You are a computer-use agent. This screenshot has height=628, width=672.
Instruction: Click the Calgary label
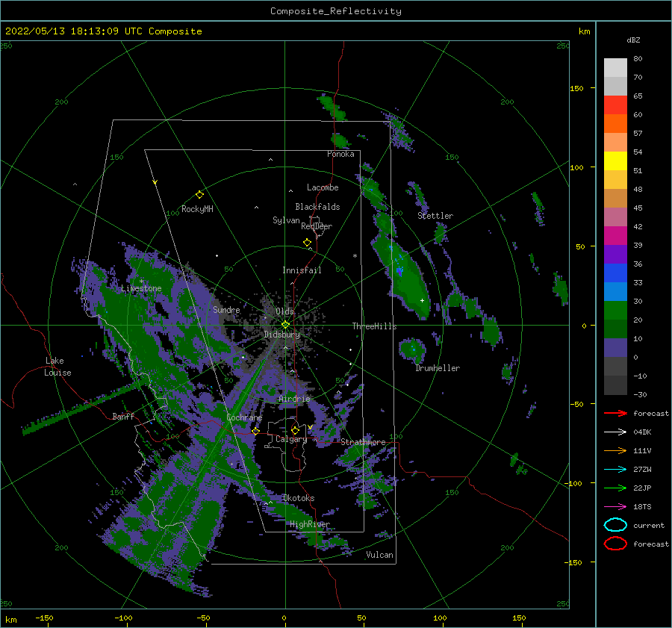point(291,439)
